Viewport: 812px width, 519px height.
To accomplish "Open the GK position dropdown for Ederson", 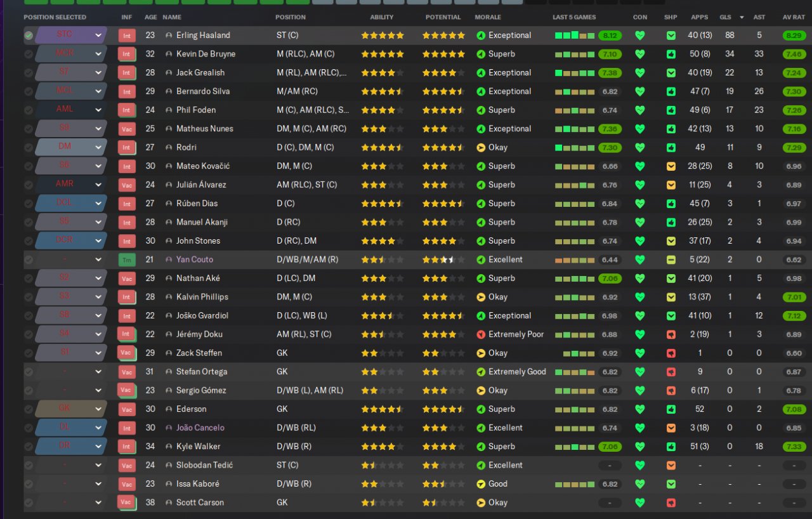I will coord(70,409).
